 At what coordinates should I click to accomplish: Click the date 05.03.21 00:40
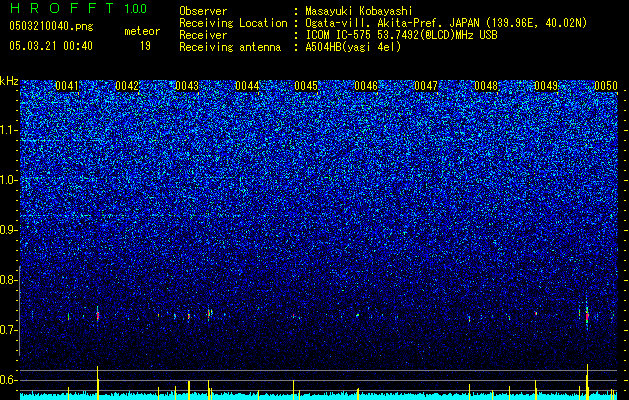[x=51, y=46]
